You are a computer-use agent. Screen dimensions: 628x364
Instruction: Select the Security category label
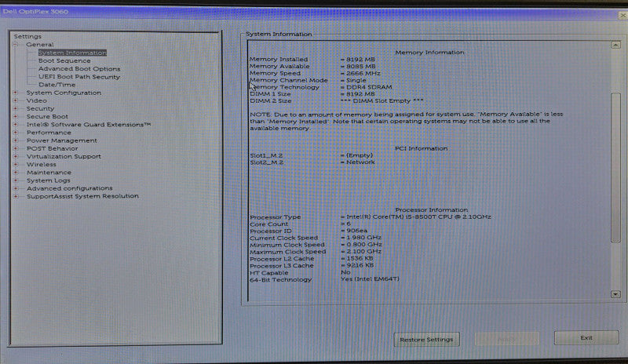(40, 108)
